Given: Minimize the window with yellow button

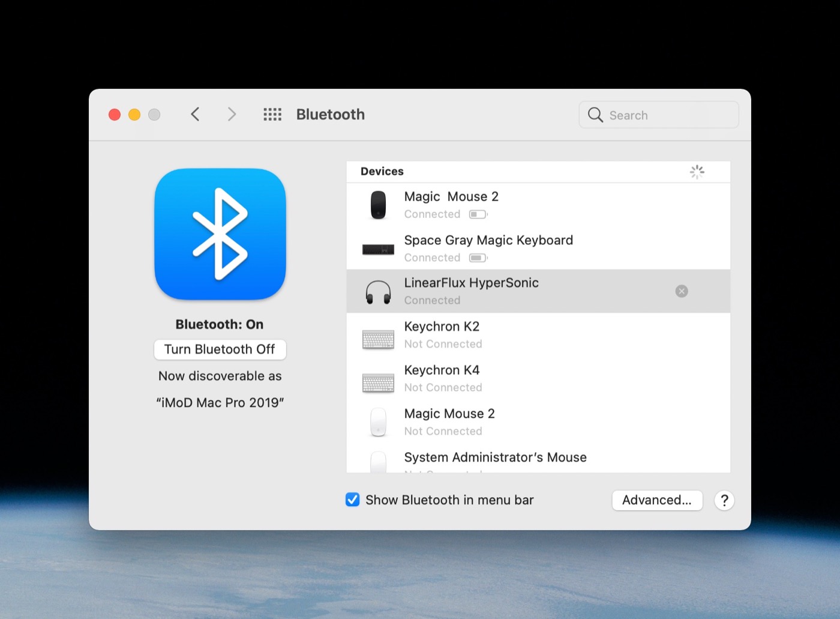Looking at the screenshot, I should pyautogui.click(x=134, y=114).
